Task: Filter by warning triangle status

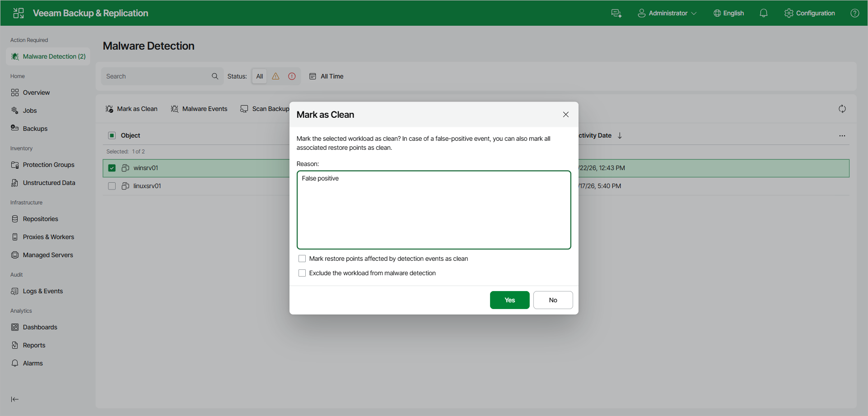Action: click(275, 76)
